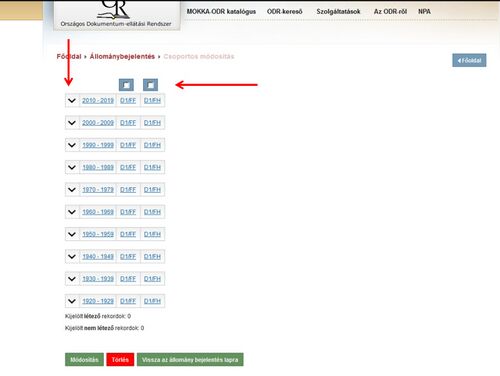Expand the 1990 - 1999 row chevron
Image resolution: width=500 pixels, height=376 pixels.
72,145
